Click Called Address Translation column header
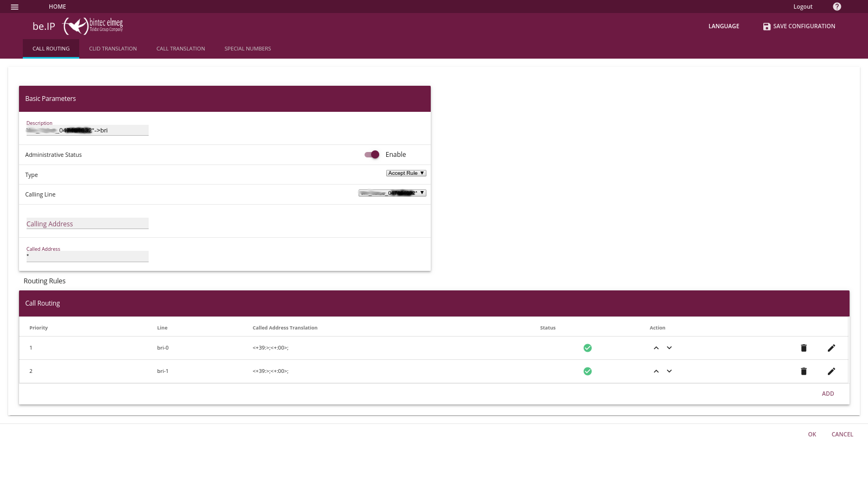Screen dimensions: 868x488 (x=285, y=328)
